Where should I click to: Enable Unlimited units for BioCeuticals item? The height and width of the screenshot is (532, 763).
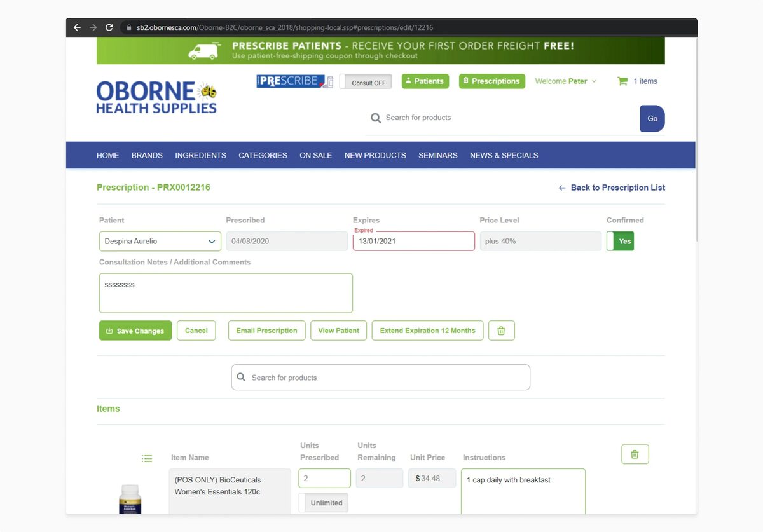click(323, 502)
